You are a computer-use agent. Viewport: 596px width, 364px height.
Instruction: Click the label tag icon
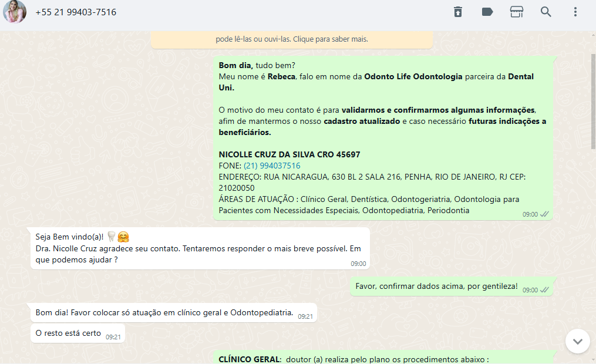point(487,12)
